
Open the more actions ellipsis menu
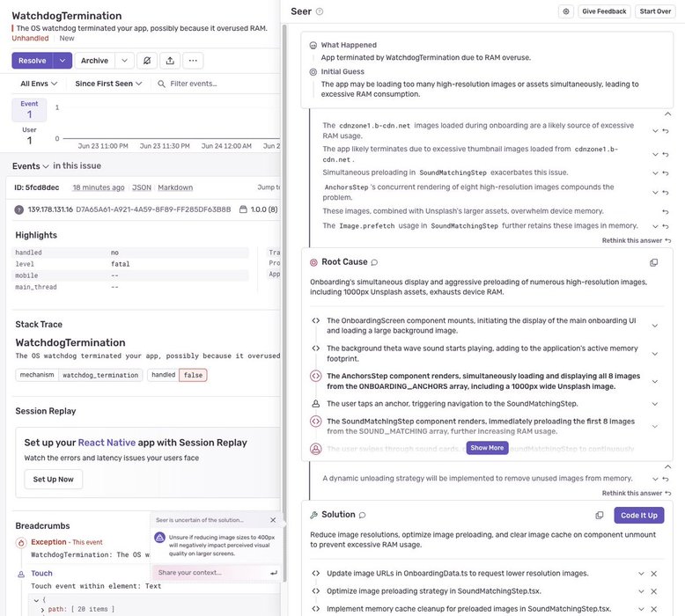click(x=193, y=61)
